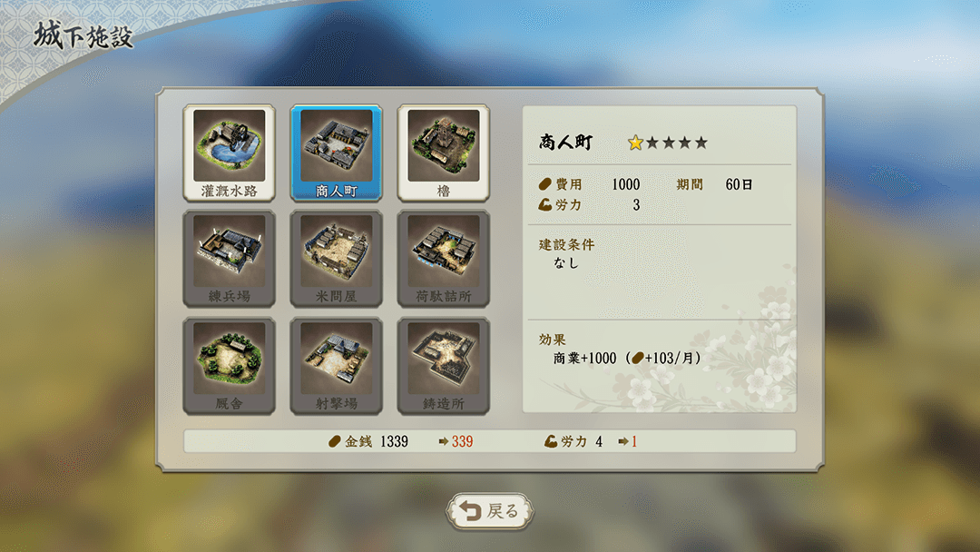Select the 灌漑水路 facility tile
Image resolution: width=980 pixels, height=552 pixels.
[x=229, y=153]
